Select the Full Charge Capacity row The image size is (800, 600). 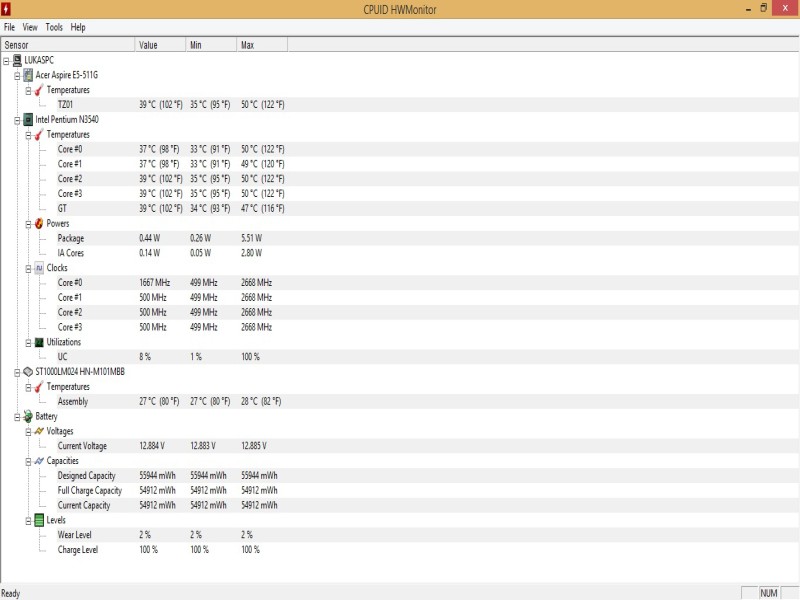(x=427, y=490)
